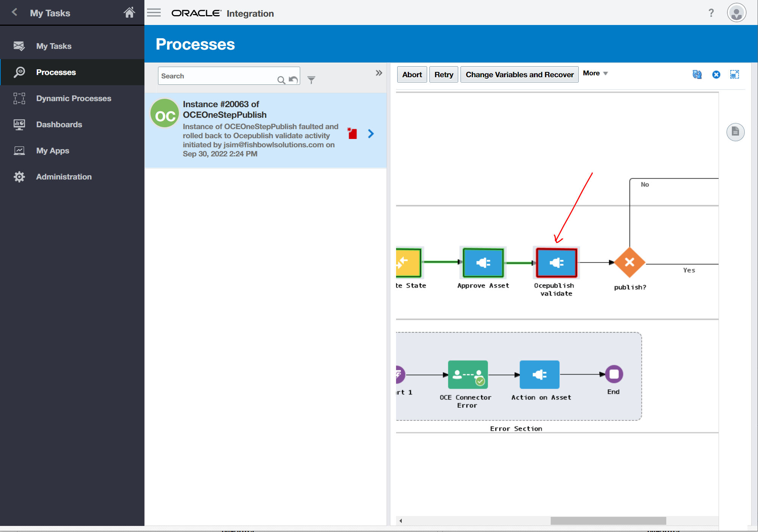Click the scrollbar left arrow

[x=401, y=521]
